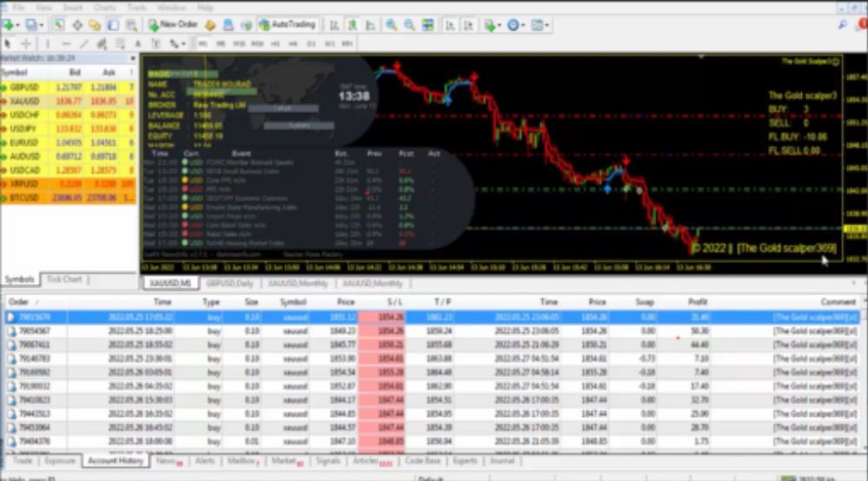Select the cursor arrow tool
Screen dimensions: 868x481
click(x=8, y=43)
